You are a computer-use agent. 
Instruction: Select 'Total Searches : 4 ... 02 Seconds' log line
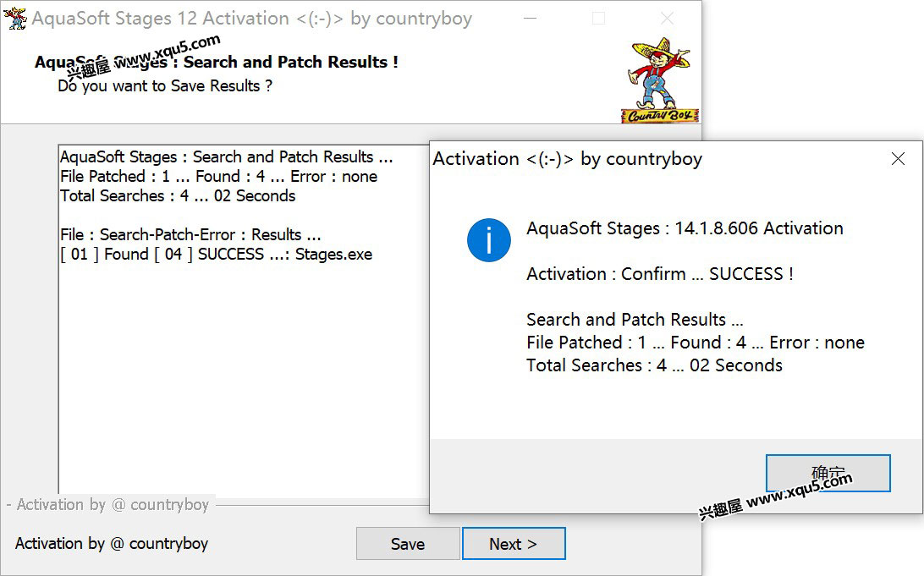pos(178,195)
